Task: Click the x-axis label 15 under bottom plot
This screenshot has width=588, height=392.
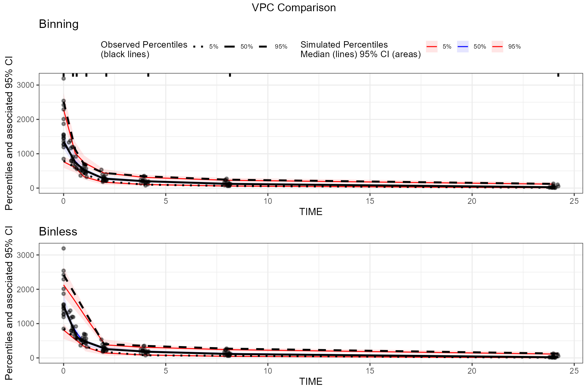Action: tap(370, 371)
